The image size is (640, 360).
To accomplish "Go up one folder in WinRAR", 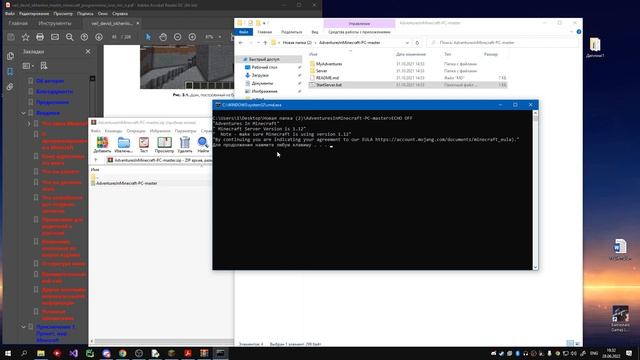I will coord(96,160).
